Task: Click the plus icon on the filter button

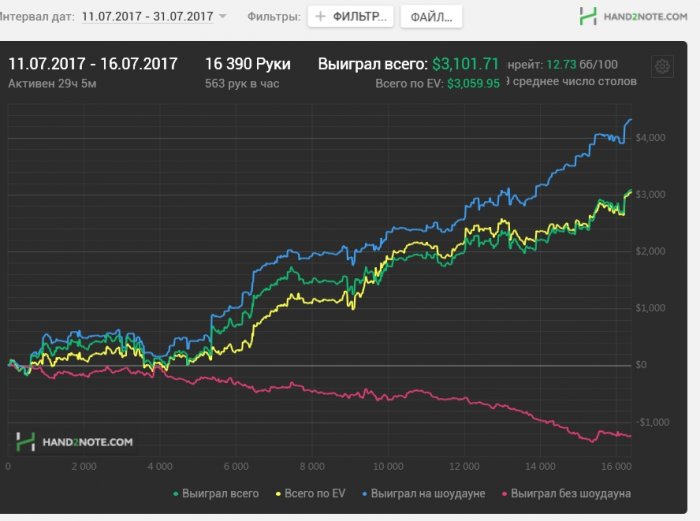Action: (320, 17)
